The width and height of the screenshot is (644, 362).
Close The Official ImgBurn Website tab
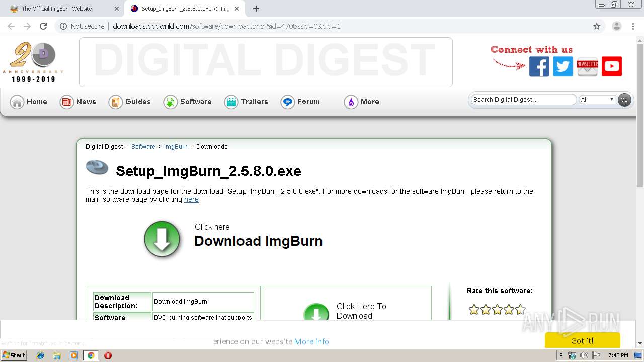117,9
